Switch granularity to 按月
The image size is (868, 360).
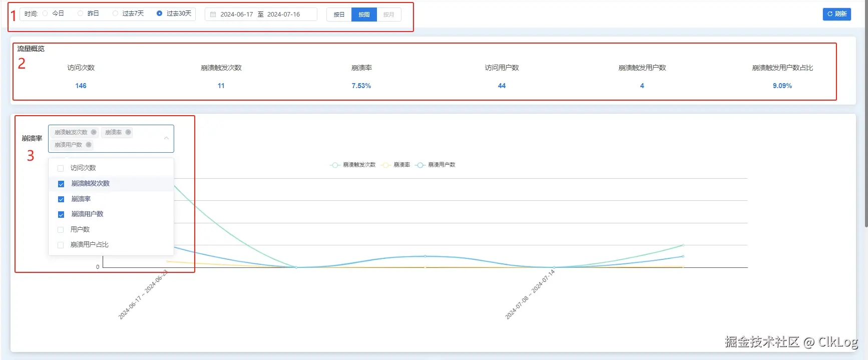pos(388,15)
